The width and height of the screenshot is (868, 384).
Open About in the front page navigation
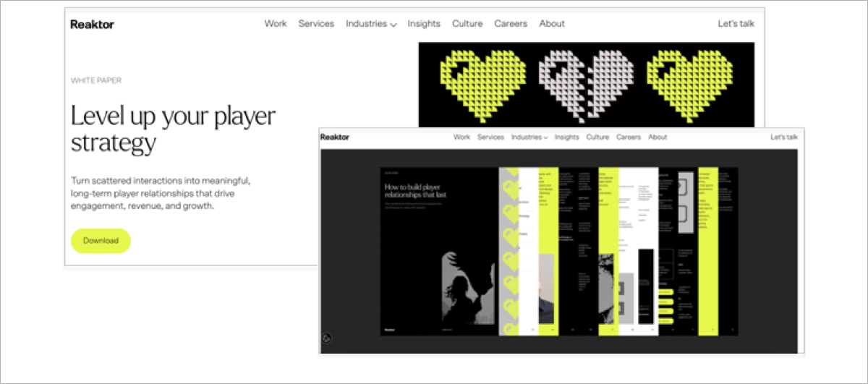[x=658, y=137]
